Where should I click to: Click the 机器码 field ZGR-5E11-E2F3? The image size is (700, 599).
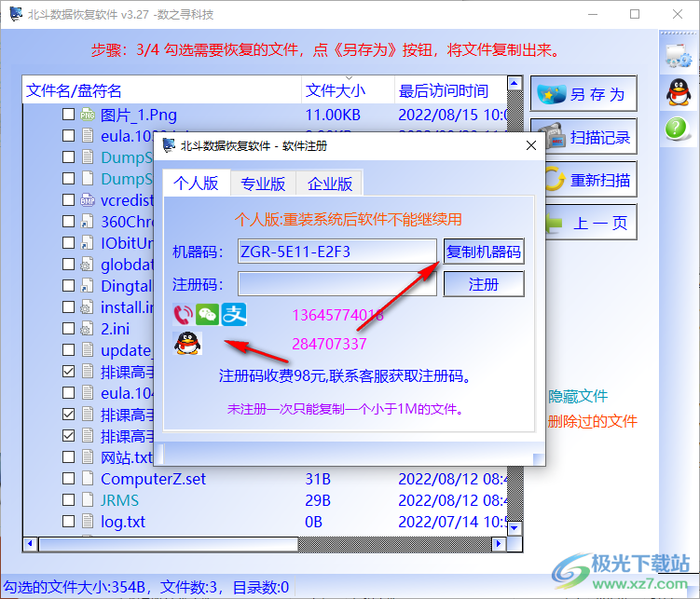point(337,252)
